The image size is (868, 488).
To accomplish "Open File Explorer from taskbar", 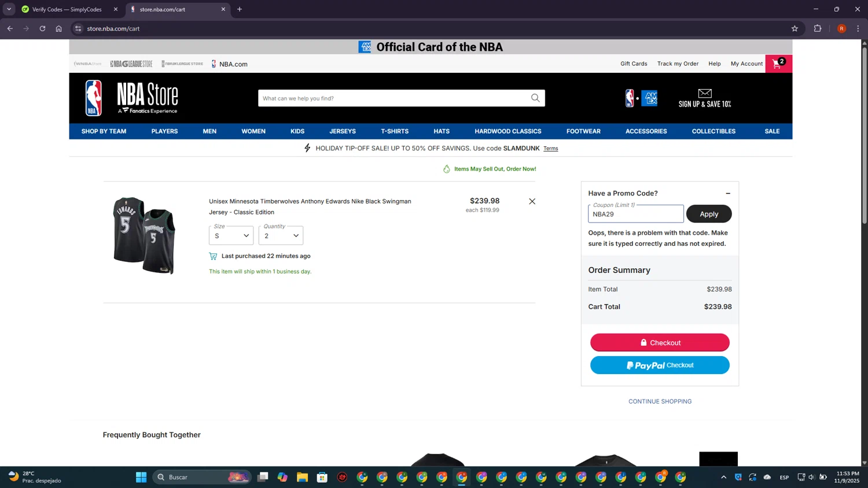I will coord(302,477).
